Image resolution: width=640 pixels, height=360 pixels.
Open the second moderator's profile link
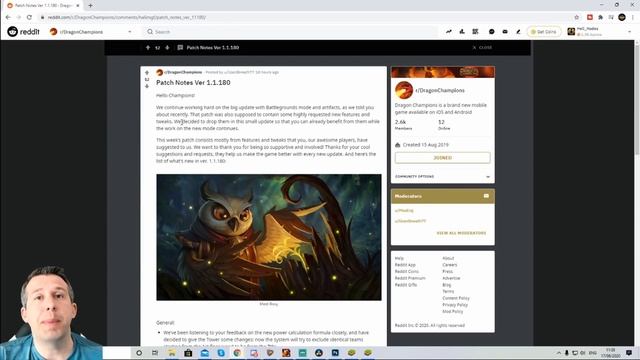point(410,221)
